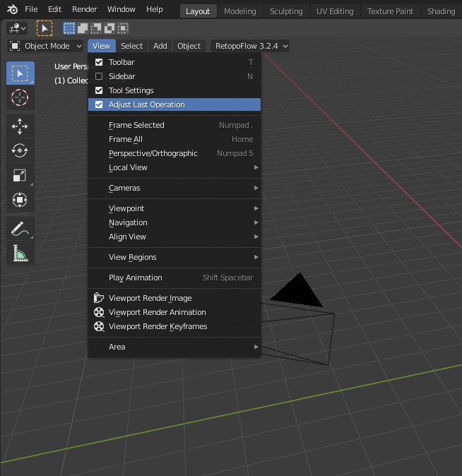Open the Add menu in header
The width and height of the screenshot is (462, 476).
[x=160, y=46]
